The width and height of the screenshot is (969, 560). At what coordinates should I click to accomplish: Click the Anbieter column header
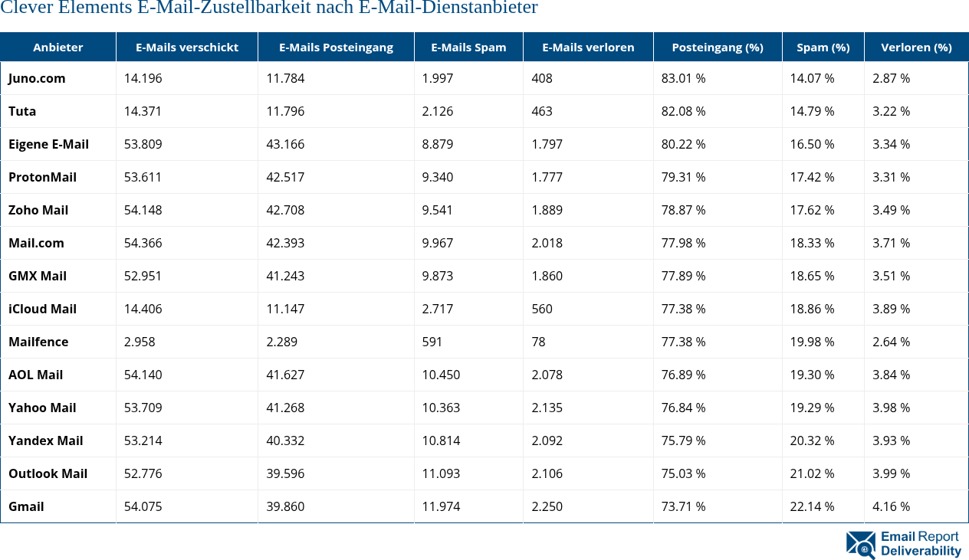[x=58, y=47]
